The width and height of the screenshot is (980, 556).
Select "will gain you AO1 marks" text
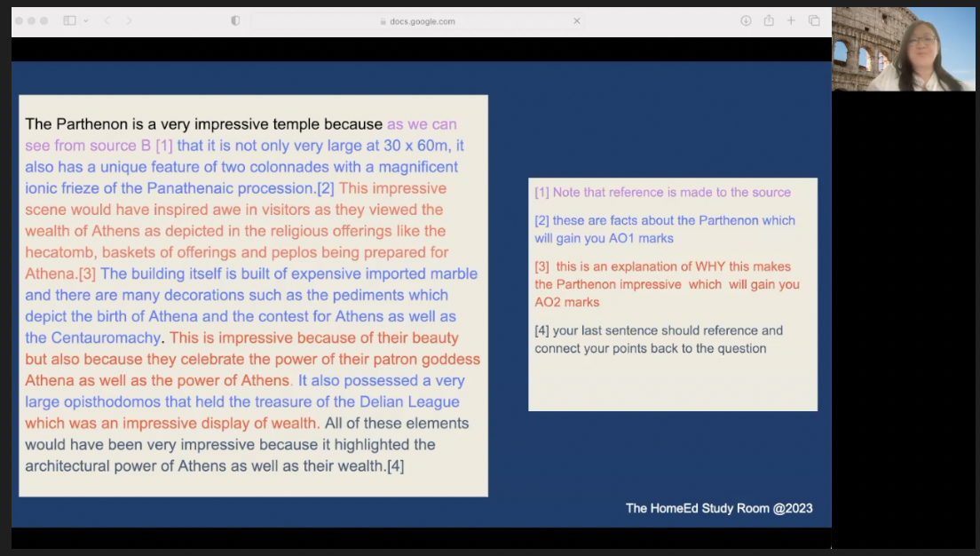(604, 238)
